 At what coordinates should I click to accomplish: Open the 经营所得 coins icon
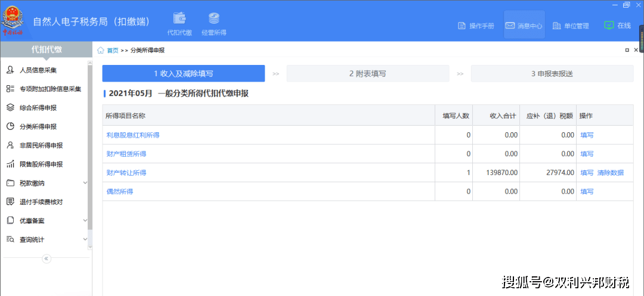(x=213, y=18)
